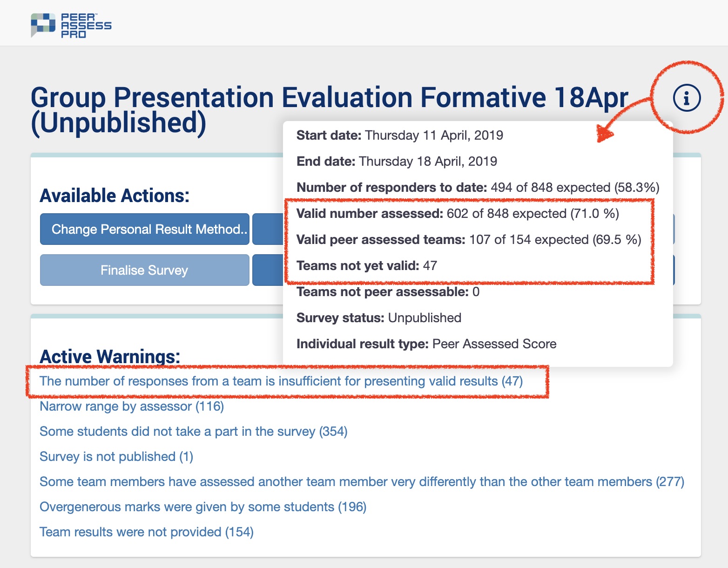This screenshot has width=728, height=568.
Task: Open students did not take part warning
Action: tap(194, 432)
